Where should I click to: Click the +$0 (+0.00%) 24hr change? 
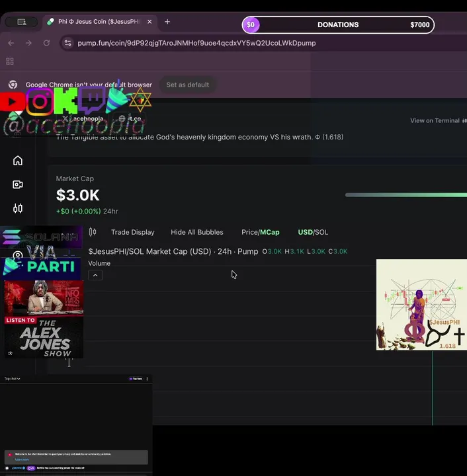[x=87, y=212]
